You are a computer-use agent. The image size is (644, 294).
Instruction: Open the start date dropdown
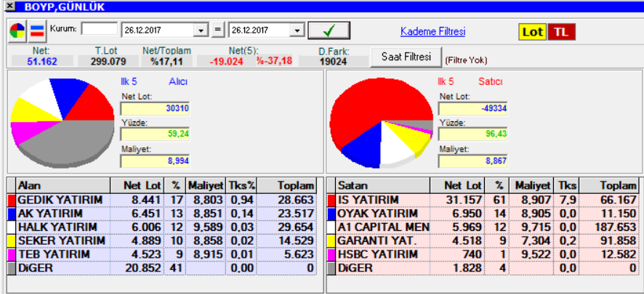tap(201, 30)
